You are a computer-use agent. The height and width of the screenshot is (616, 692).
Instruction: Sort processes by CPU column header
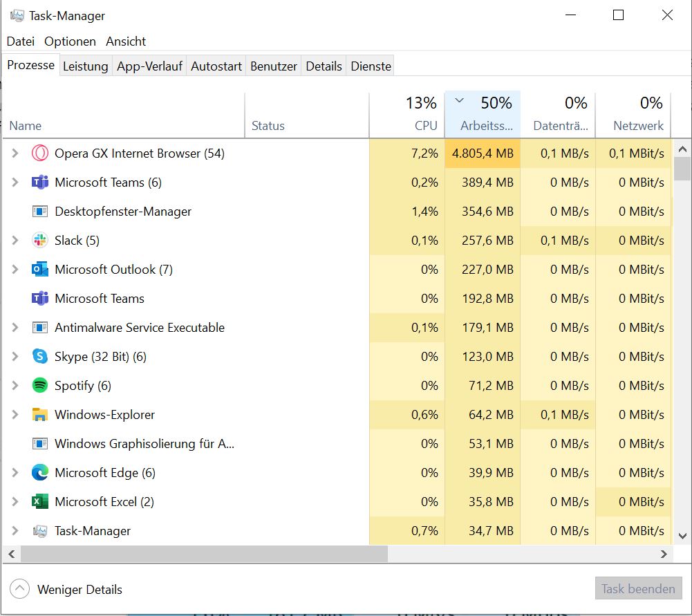tap(407, 115)
